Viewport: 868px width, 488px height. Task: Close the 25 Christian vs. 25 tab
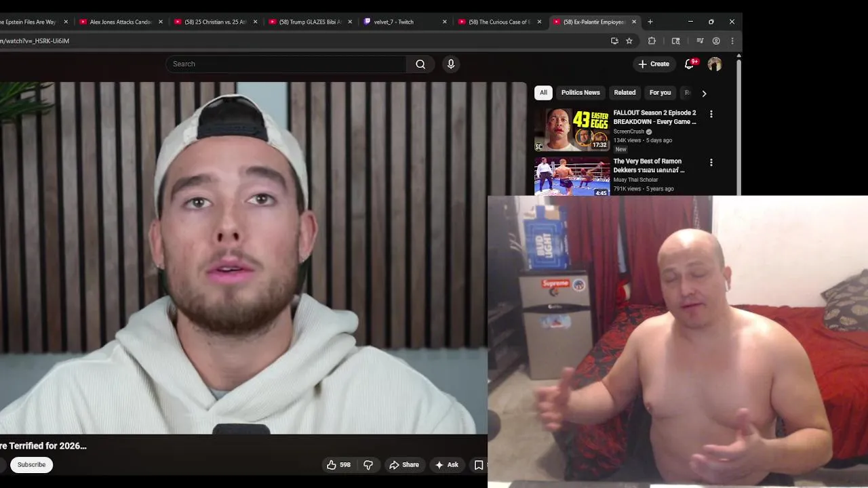256,22
